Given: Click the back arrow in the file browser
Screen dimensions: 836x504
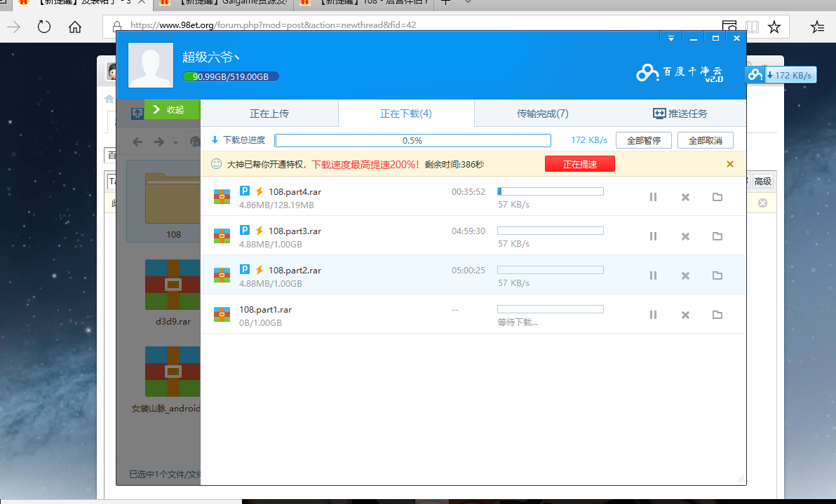Looking at the screenshot, I should click(137, 142).
